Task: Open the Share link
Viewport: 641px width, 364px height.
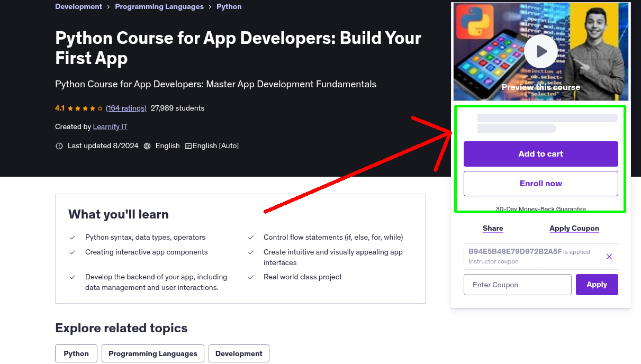Action: point(493,229)
